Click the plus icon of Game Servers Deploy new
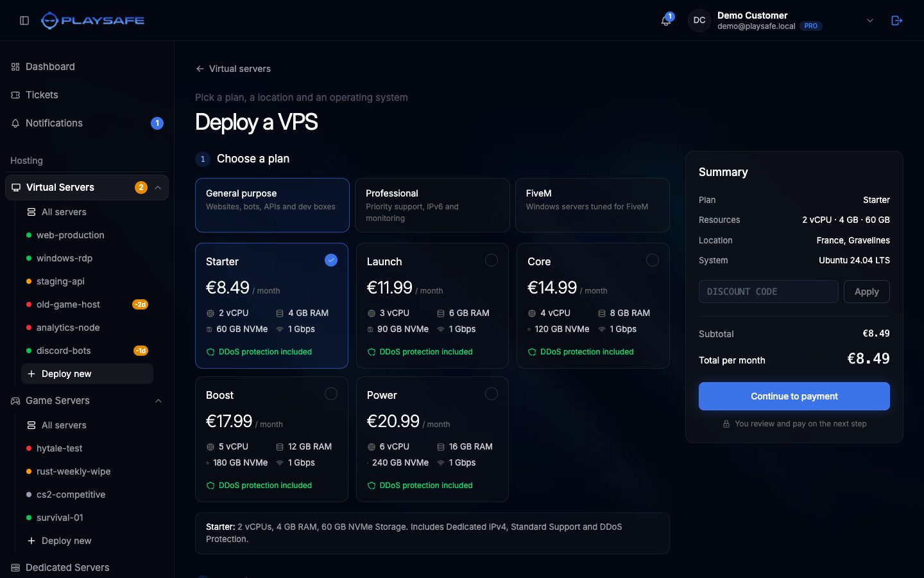 [31, 541]
